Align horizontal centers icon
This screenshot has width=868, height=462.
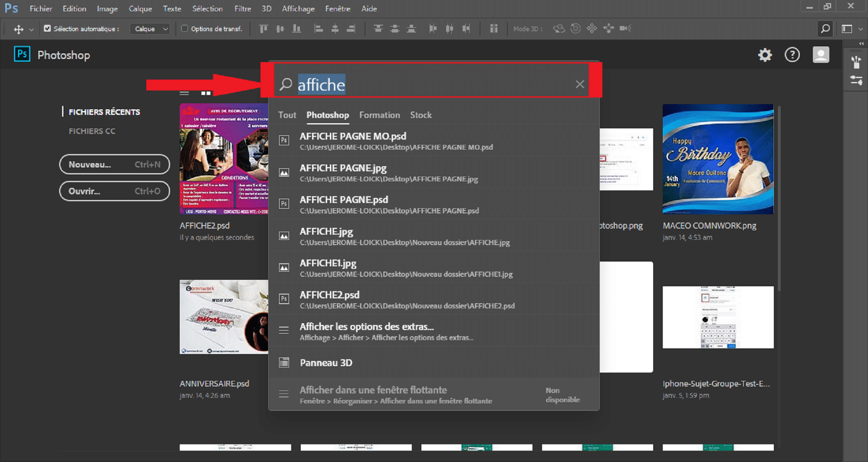[x=335, y=29]
